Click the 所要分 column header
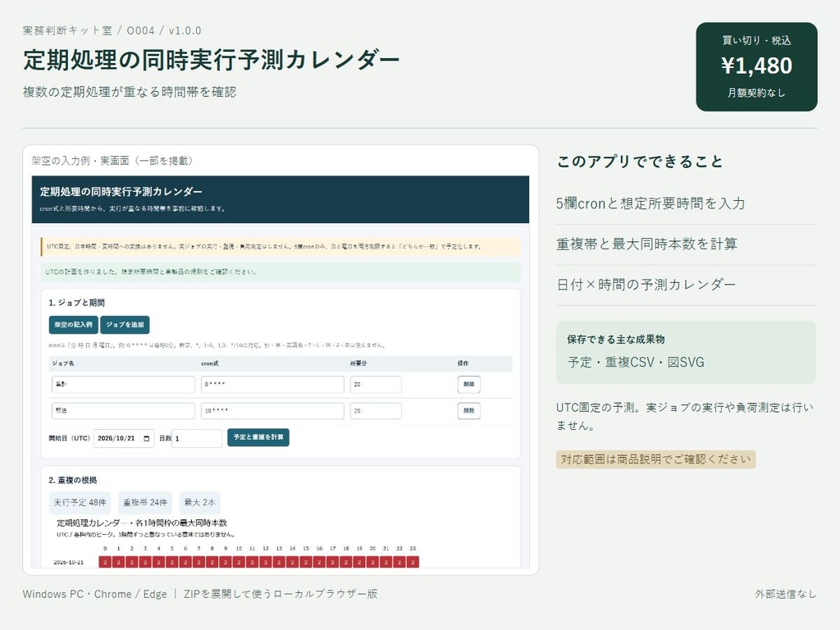 point(358,363)
